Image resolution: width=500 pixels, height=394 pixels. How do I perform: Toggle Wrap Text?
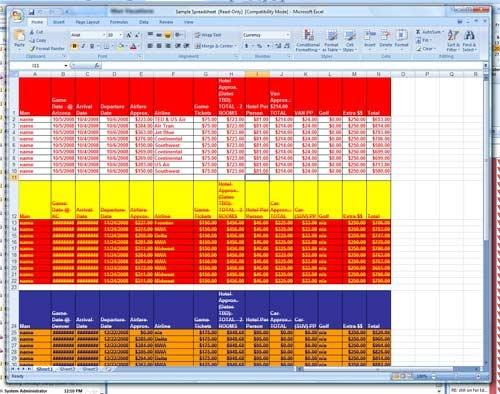pos(208,35)
